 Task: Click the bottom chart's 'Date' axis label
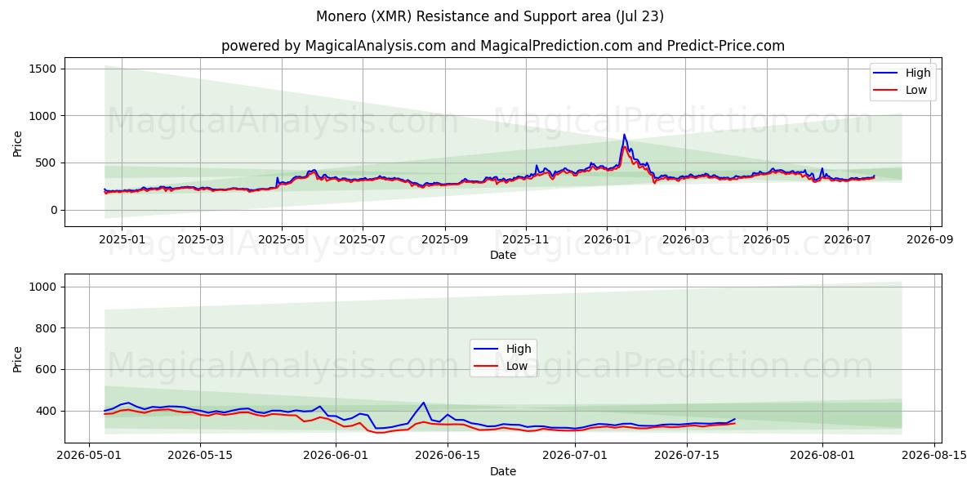coord(503,471)
